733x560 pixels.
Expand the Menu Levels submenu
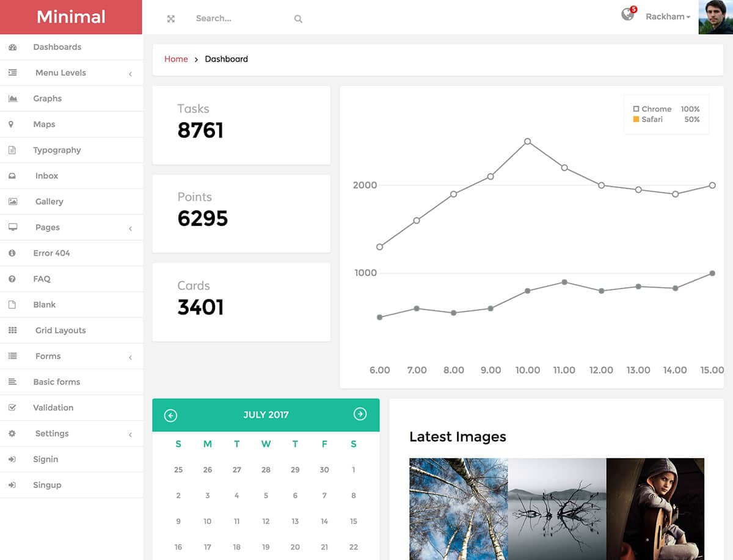tap(60, 73)
